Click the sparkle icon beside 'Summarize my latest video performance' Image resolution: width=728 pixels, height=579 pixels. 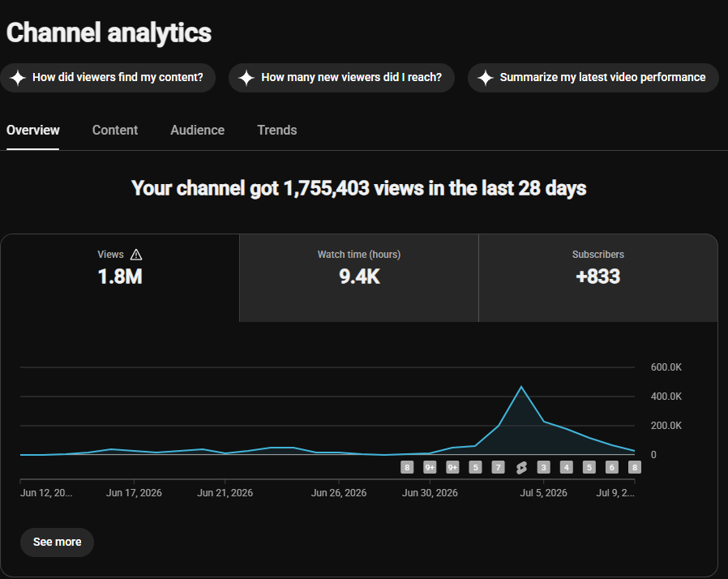click(486, 78)
